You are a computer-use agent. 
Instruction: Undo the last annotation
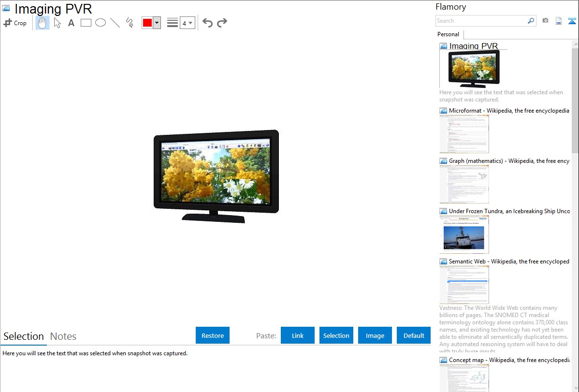(x=207, y=23)
